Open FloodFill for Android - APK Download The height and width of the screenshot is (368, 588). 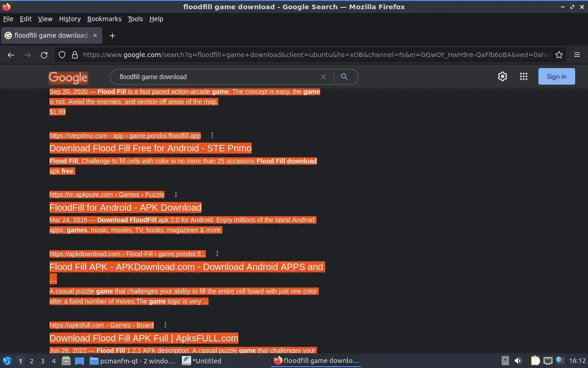(125, 207)
